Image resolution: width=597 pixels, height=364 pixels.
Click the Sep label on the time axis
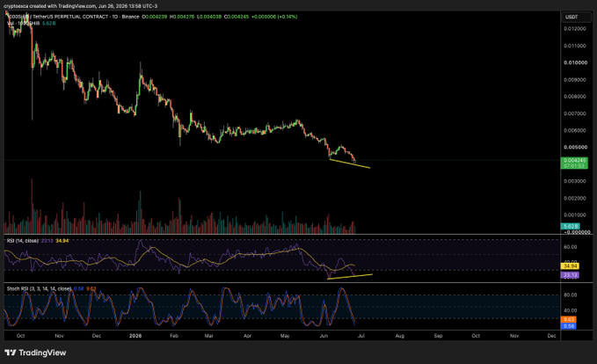(438, 336)
